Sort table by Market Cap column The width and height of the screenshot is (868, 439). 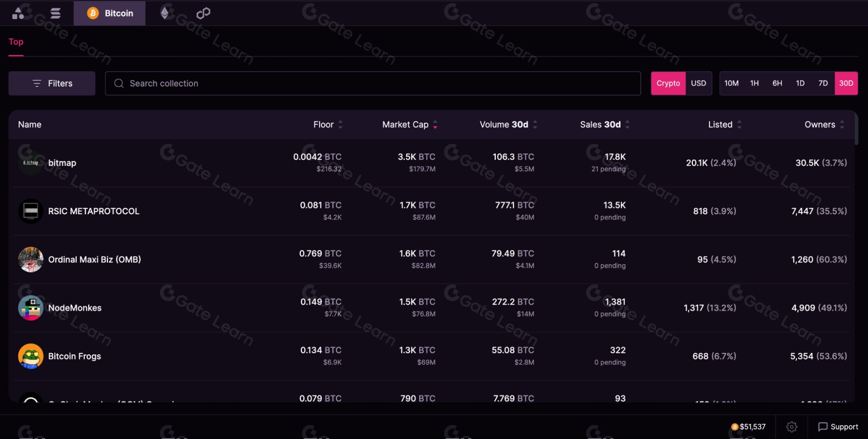409,125
